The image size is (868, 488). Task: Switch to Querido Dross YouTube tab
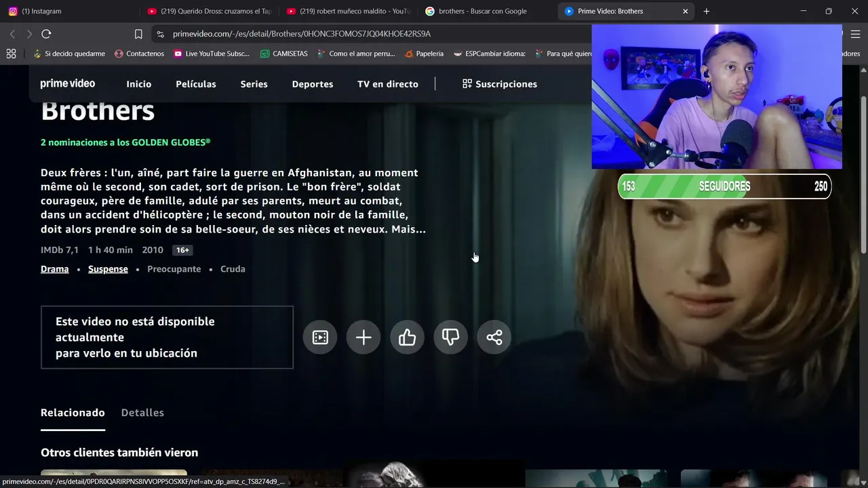(x=209, y=11)
